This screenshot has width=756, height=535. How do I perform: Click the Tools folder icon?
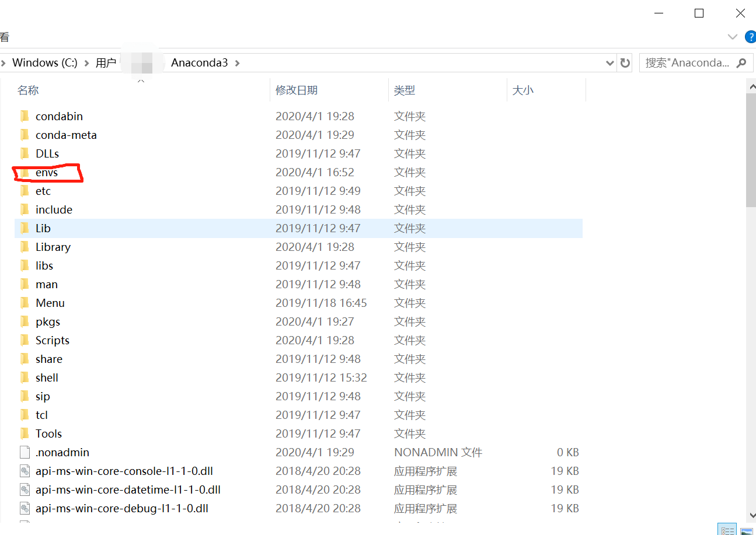25,433
